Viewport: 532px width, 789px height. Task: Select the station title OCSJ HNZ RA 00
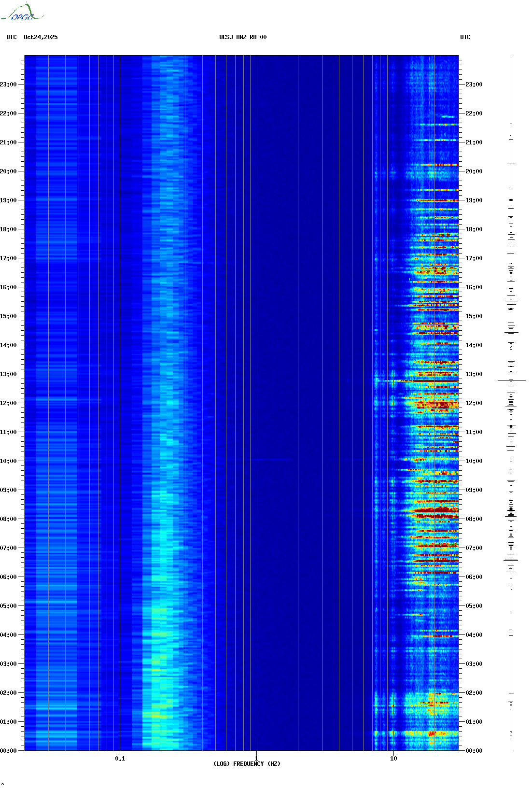tap(243, 37)
